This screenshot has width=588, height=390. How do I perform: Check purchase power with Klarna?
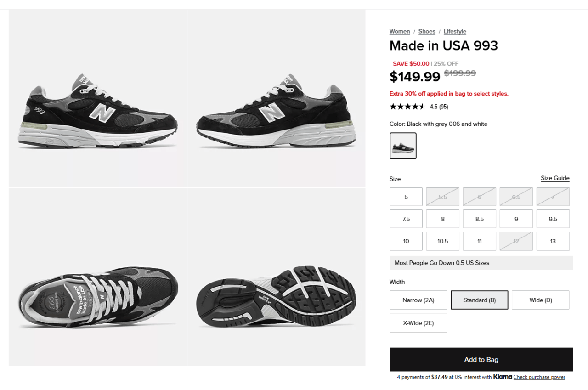coord(539,377)
